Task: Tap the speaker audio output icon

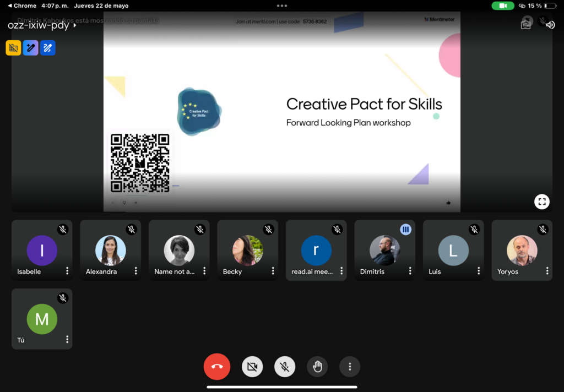Action: pyautogui.click(x=550, y=25)
